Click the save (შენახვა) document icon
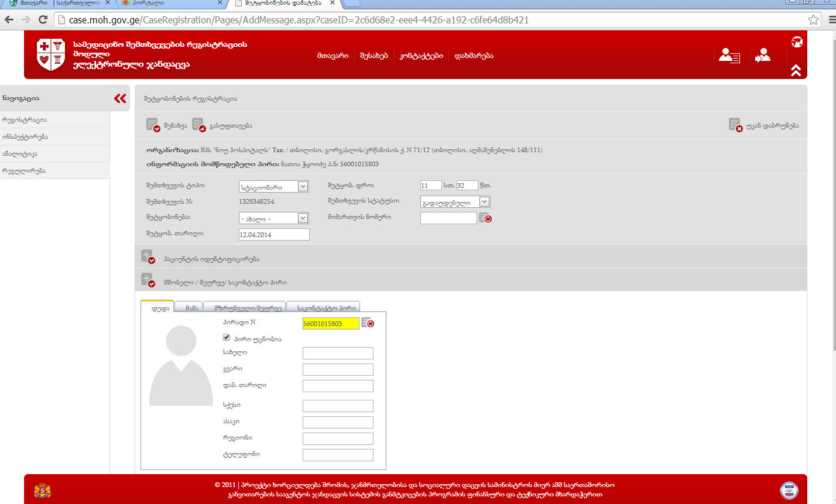Viewport: 836px width, 504px height. pyautogui.click(x=152, y=125)
